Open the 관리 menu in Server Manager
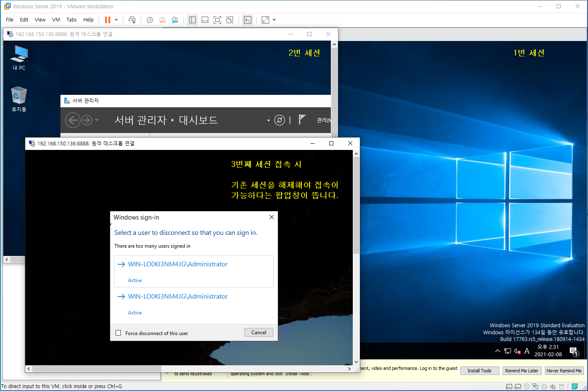 tap(323, 120)
